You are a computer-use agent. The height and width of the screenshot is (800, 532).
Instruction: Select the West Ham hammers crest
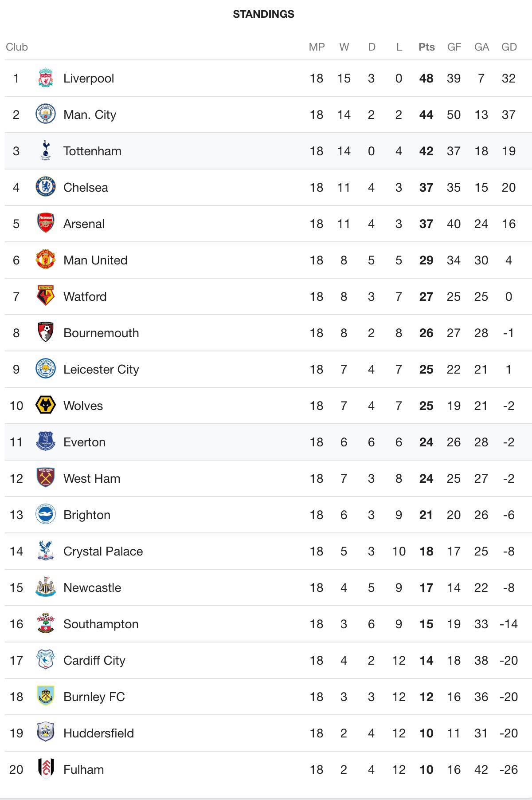[x=45, y=478]
